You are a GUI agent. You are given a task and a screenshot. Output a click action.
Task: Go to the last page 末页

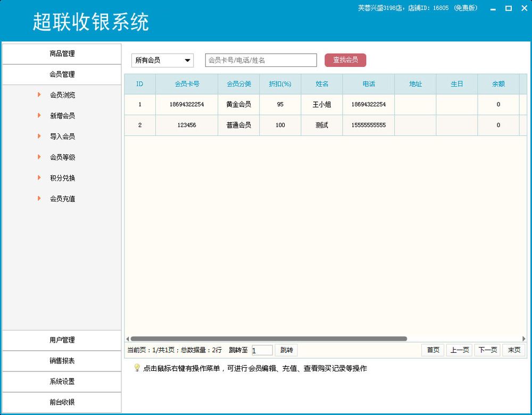pyautogui.click(x=514, y=350)
